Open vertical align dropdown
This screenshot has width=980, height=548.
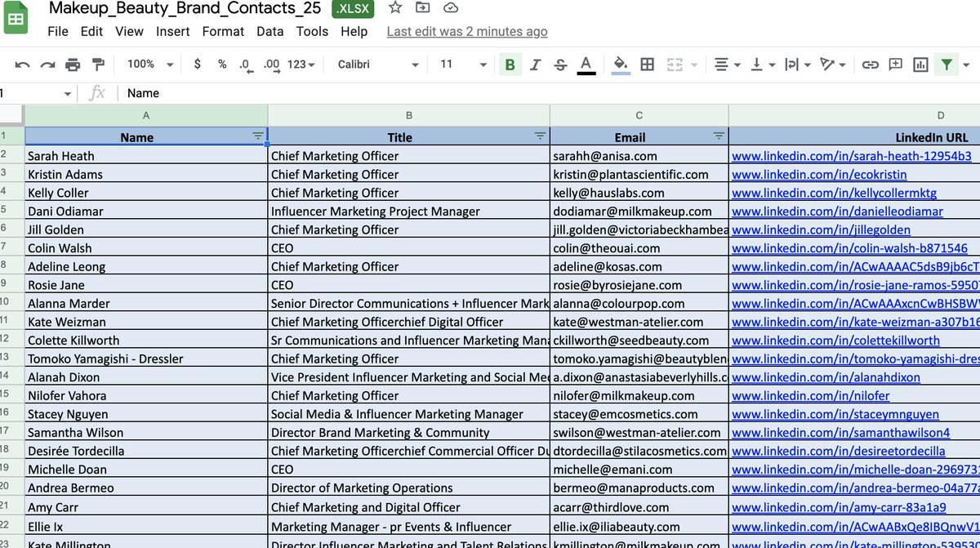(x=762, y=65)
